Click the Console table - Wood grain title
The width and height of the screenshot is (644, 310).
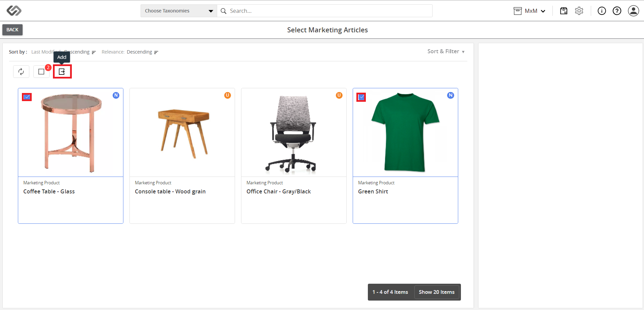[x=170, y=191]
